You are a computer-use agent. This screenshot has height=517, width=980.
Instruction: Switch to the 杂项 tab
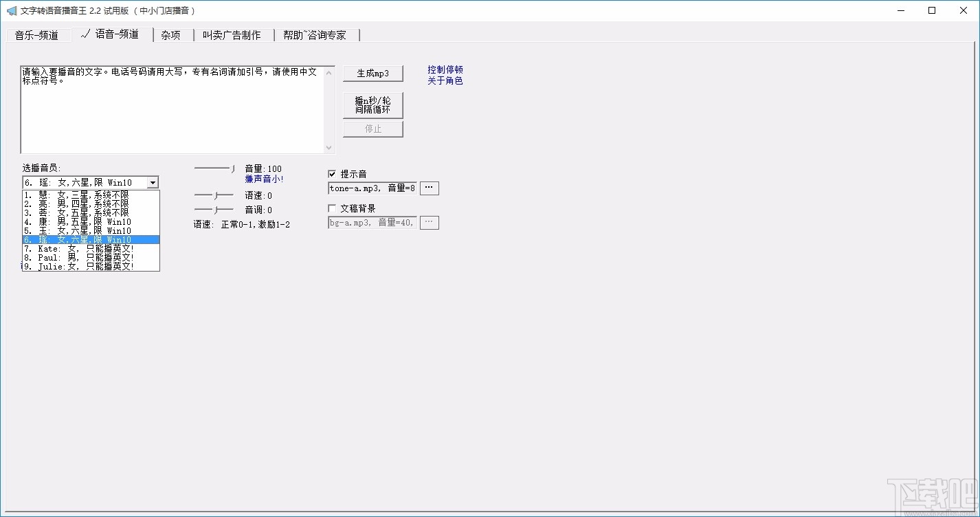(170, 34)
